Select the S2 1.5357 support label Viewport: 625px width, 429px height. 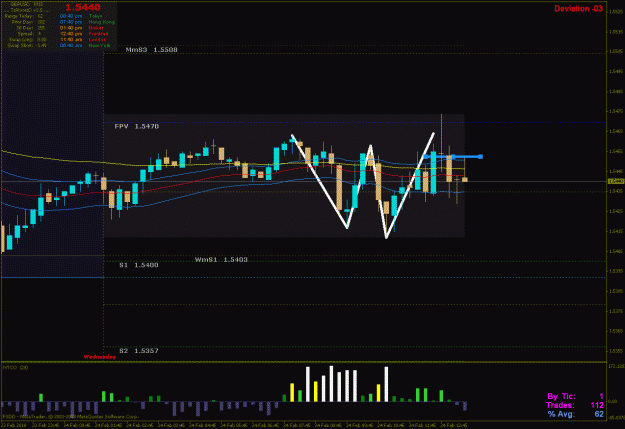(139, 351)
